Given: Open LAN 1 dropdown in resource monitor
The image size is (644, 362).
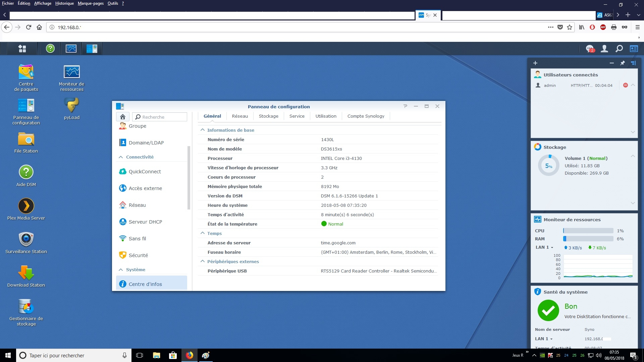Looking at the screenshot, I should click(x=544, y=247).
